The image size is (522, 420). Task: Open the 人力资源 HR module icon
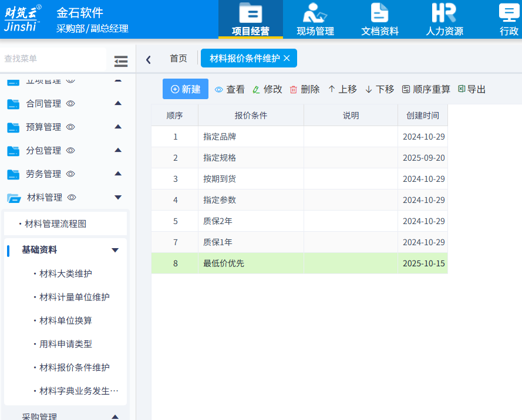click(444, 13)
